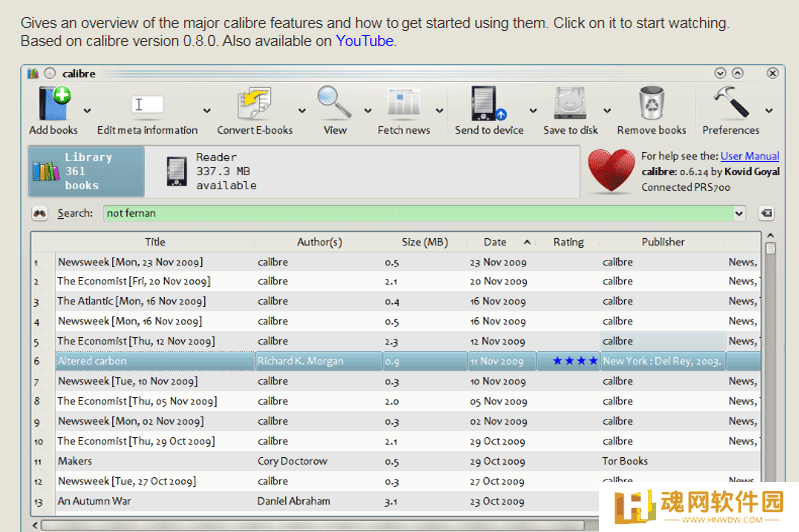799x532 pixels.
Task: Select The Economist [Thu, 05 Nov 2009]
Action: tap(137, 401)
